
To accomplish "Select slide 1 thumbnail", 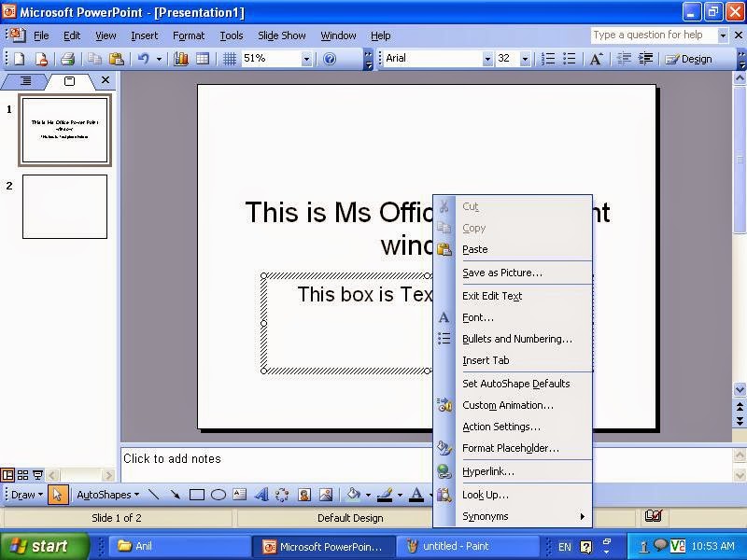I will pyautogui.click(x=64, y=130).
